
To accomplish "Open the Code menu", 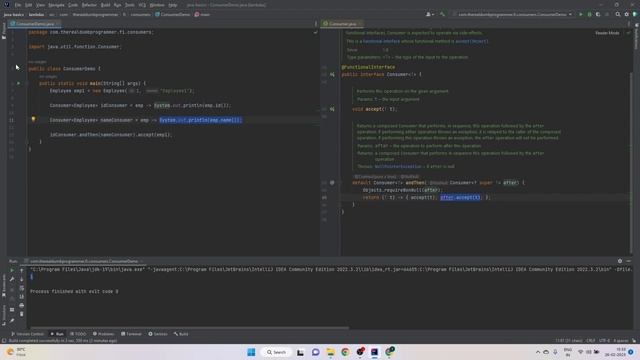I will click(73, 5).
